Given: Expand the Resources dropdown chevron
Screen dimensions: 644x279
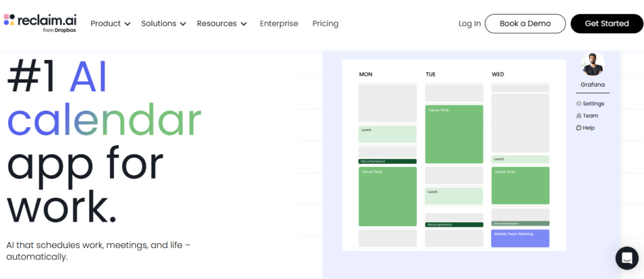Looking at the screenshot, I should (x=243, y=25).
